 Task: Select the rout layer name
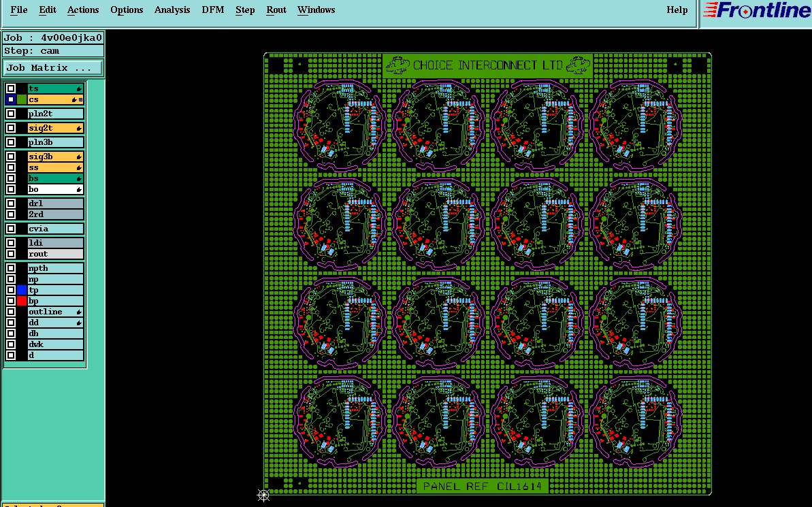55,254
